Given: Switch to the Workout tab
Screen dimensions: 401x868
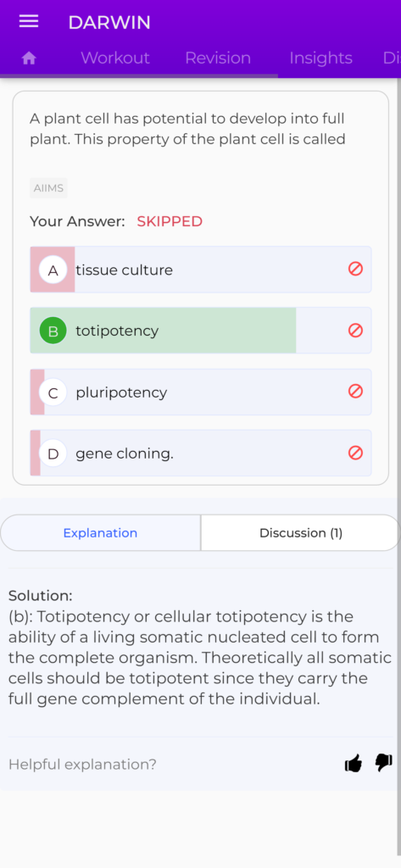Looking at the screenshot, I should coord(115,58).
